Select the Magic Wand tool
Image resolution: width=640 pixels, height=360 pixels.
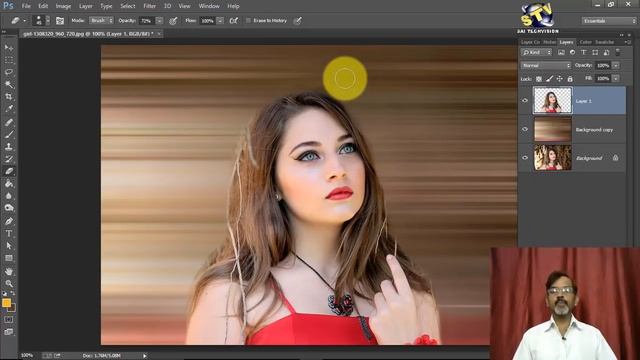click(9, 84)
